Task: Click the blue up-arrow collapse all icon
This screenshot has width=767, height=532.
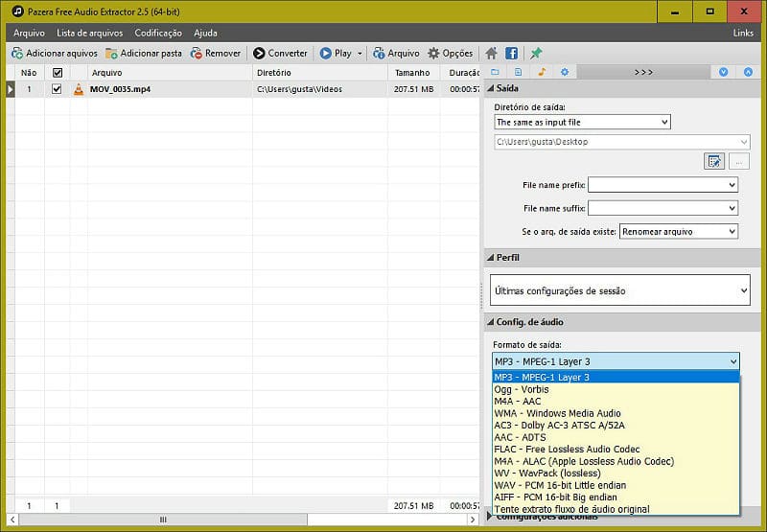Action: [748, 72]
